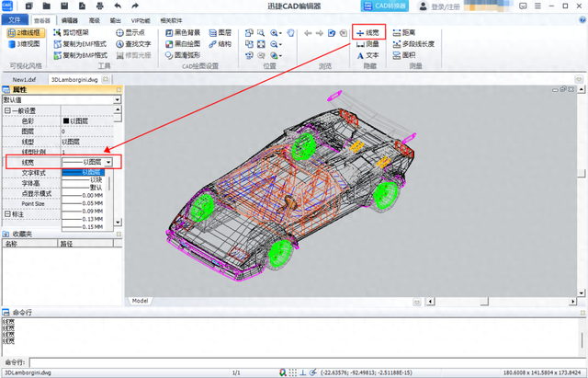588x378 pixels.
Task: Undo the last action
Action: click(118, 6)
